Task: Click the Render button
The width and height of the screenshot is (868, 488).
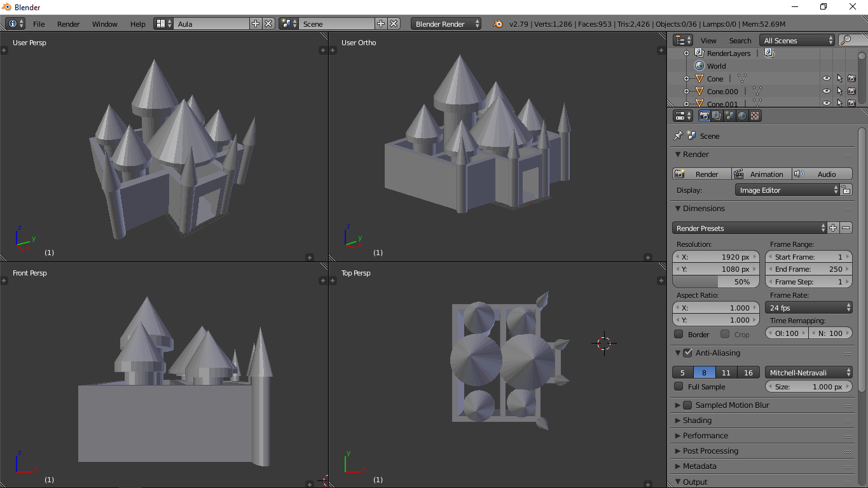Action: [702, 174]
